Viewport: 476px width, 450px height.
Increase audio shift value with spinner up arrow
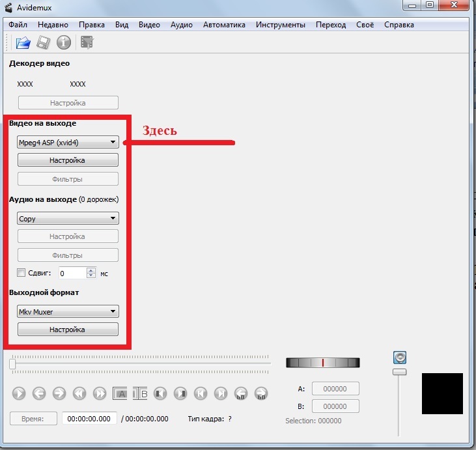pyautogui.click(x=91, y=270)
